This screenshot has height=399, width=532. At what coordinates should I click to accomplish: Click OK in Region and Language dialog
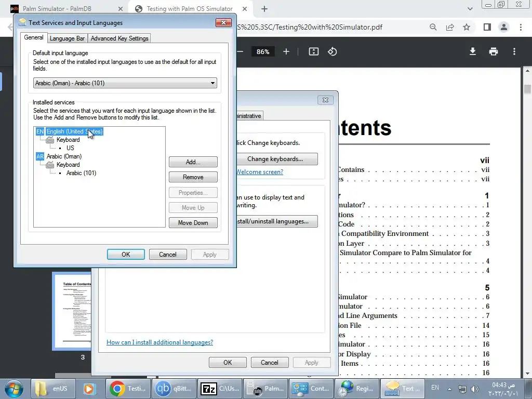[x=228, y=362]
